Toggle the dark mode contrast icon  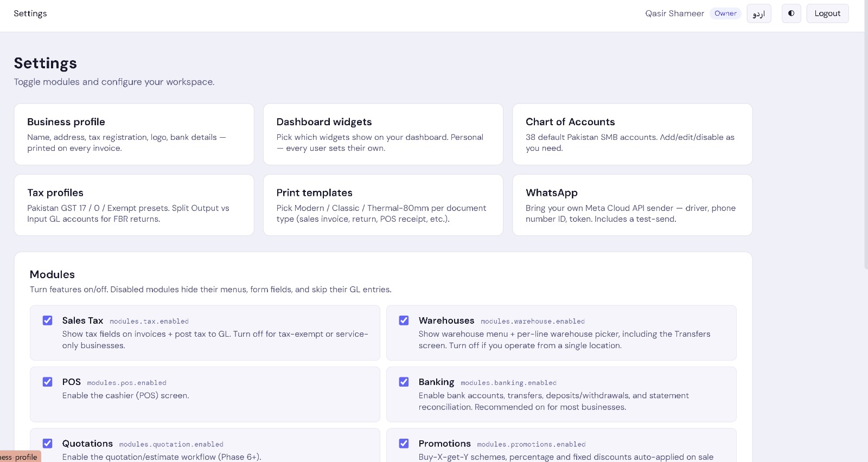[x=791, y=14]
